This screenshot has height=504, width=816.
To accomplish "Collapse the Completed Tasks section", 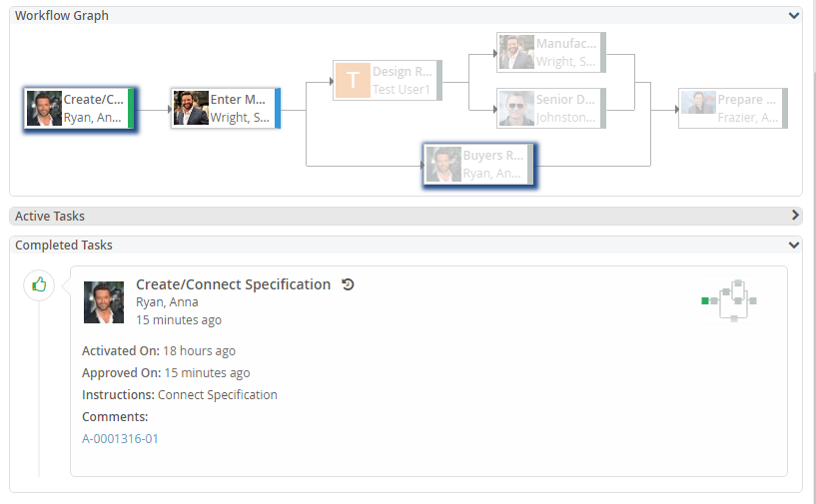I will pos(793,245).
